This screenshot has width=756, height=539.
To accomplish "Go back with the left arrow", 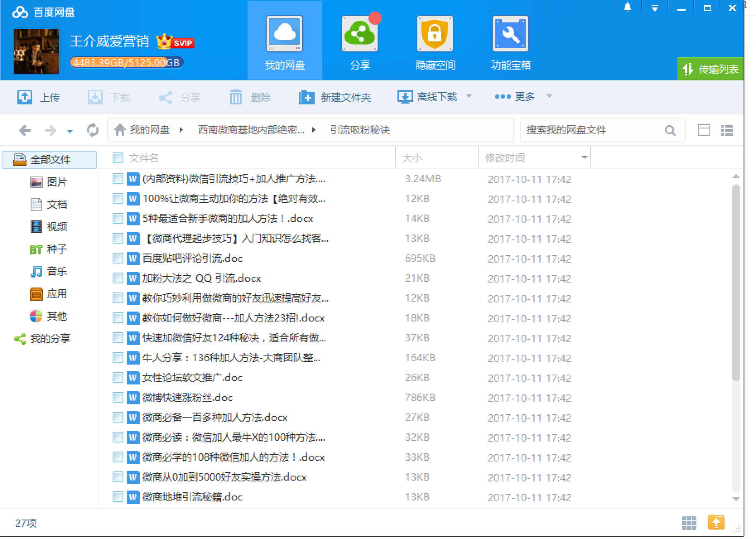I will coord(25,131).
